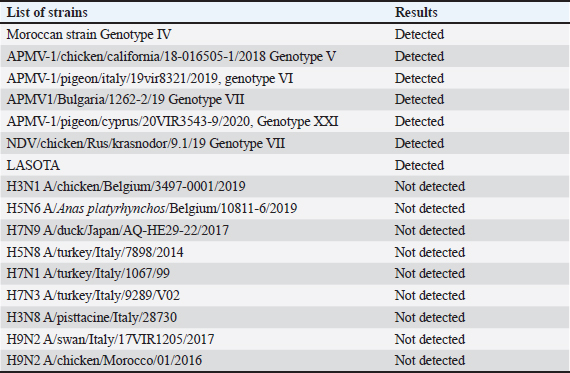Screen dimensions: 570x373
Task: Click the H9N2 A/chicken/Morocco/01/2016 entry
Action: tap(104, 361)
